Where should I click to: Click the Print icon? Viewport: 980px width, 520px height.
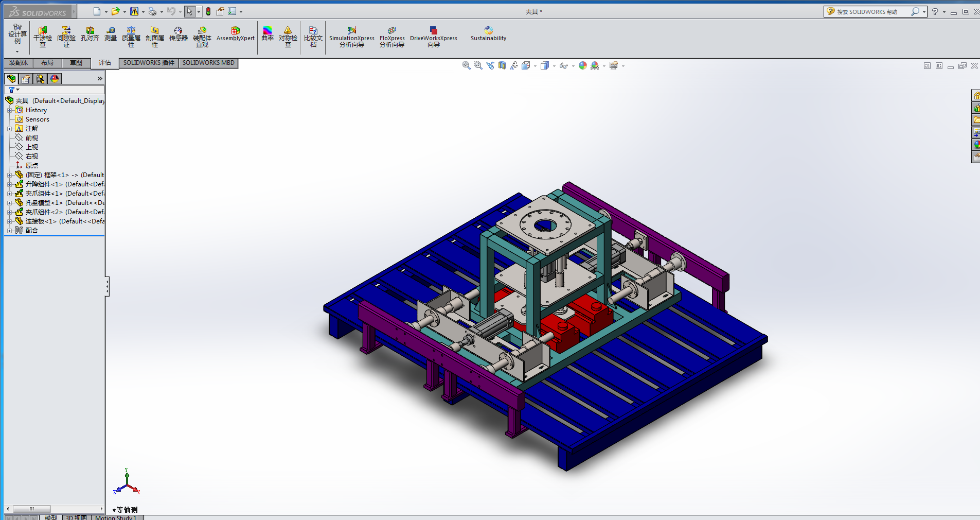point(152,11)
